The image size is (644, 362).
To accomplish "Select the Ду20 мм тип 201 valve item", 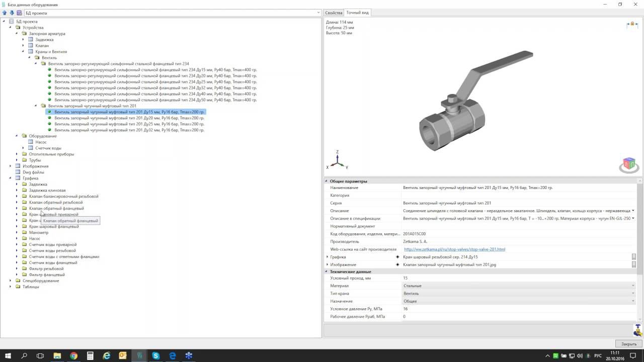I will tap(129, 118).
